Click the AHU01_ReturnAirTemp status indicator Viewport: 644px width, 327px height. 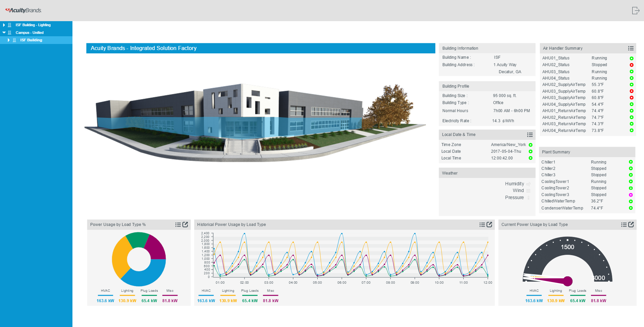click(631, 111)
